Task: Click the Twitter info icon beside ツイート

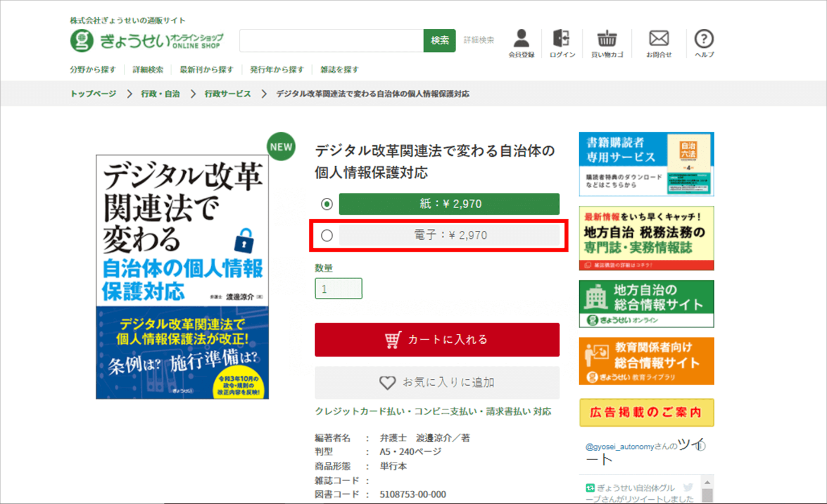Action: click(x=701, y=446)
